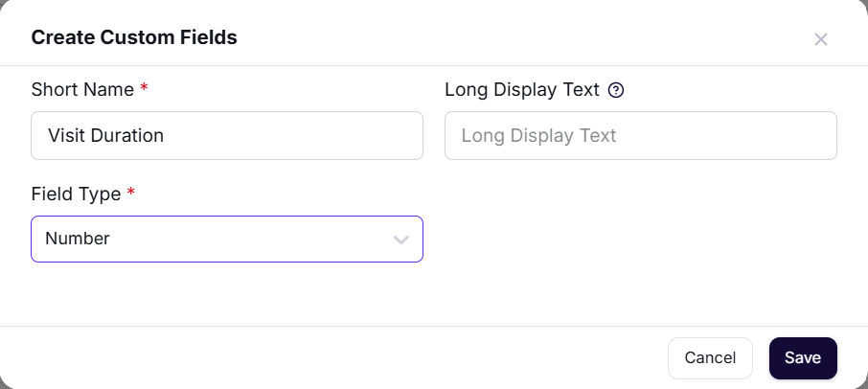Click the Long Display Text label
The height and width of the screenshot is (389, 868).
coord(522,90)
